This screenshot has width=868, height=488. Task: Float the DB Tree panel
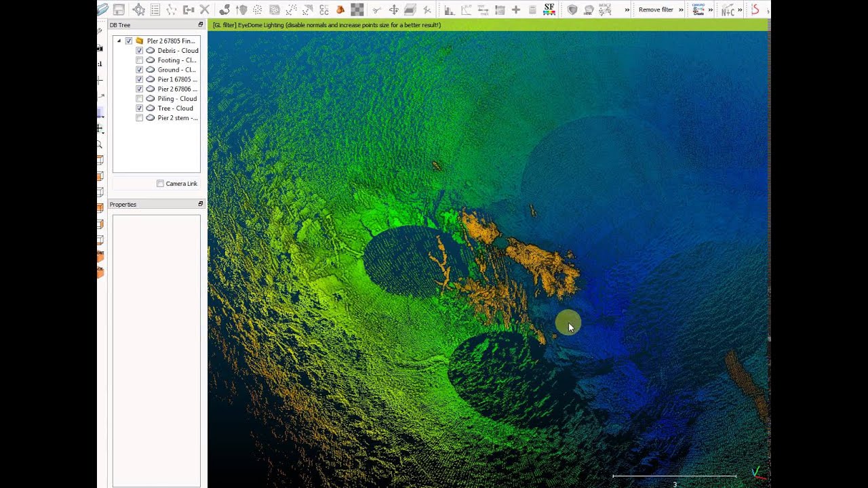pos(201,25)
